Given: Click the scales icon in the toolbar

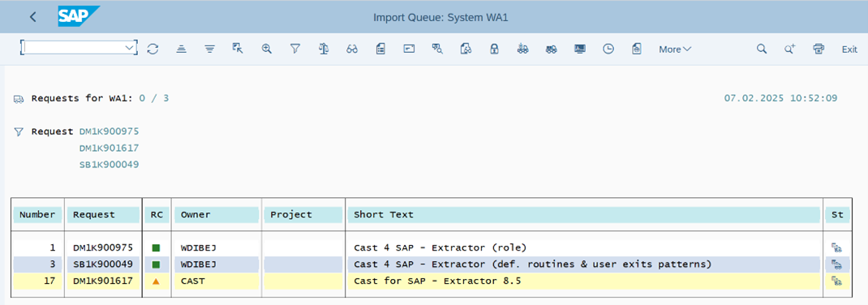Looking at the screenshot, I should coord(324,49).
